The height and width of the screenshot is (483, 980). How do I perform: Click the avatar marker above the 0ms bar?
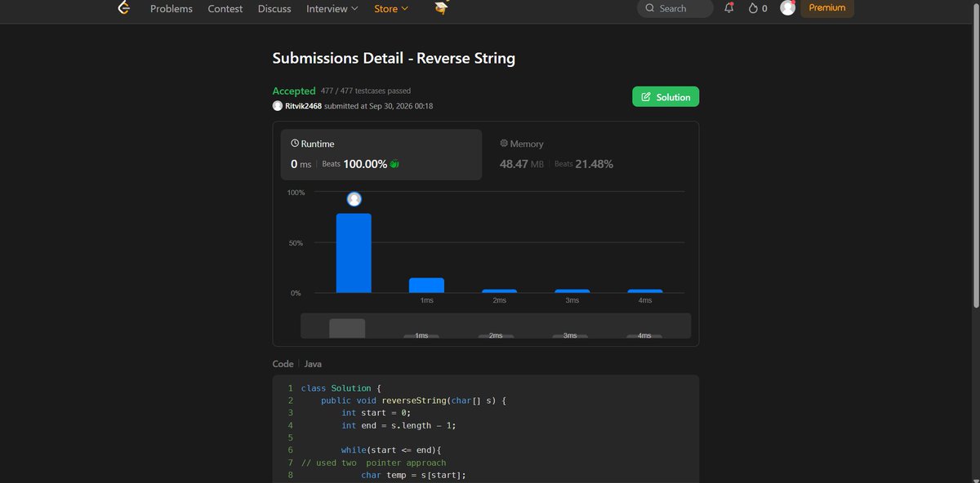pos(354,199)
